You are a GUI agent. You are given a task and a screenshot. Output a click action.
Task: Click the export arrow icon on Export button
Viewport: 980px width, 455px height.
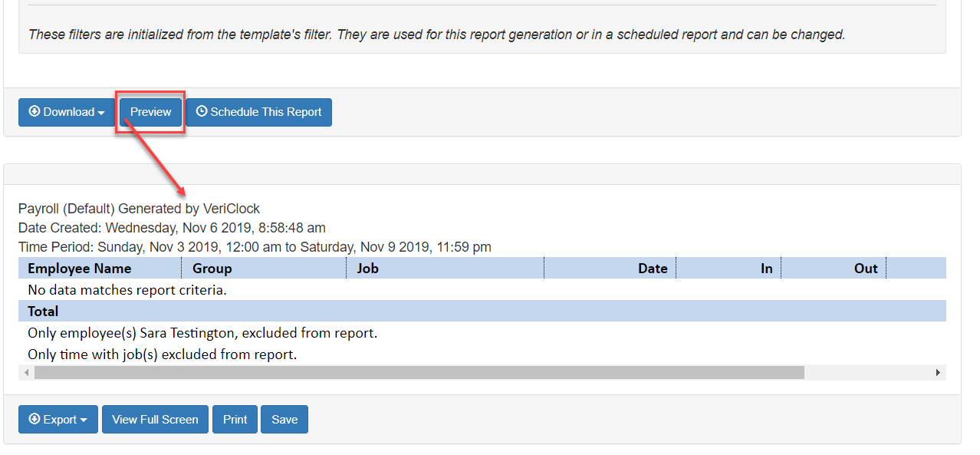(x=34, y=420)
